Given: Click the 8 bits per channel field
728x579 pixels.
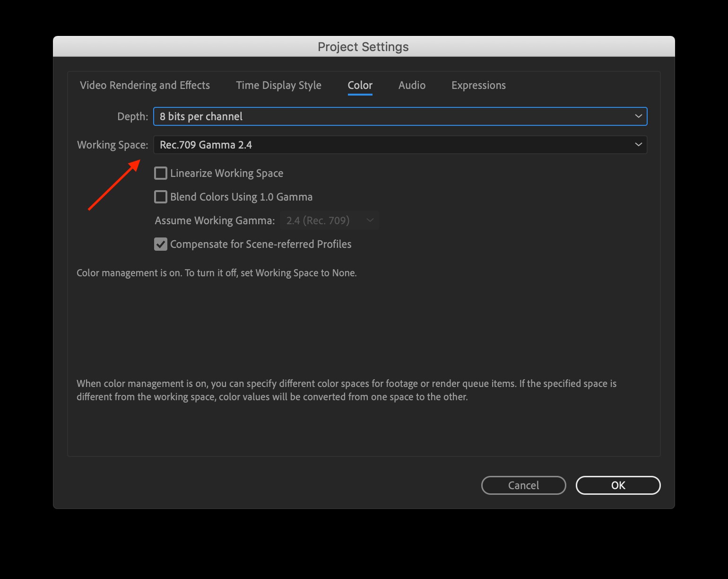Looking at the screenshot, I should pyautogui.click(x=201, y=116).
